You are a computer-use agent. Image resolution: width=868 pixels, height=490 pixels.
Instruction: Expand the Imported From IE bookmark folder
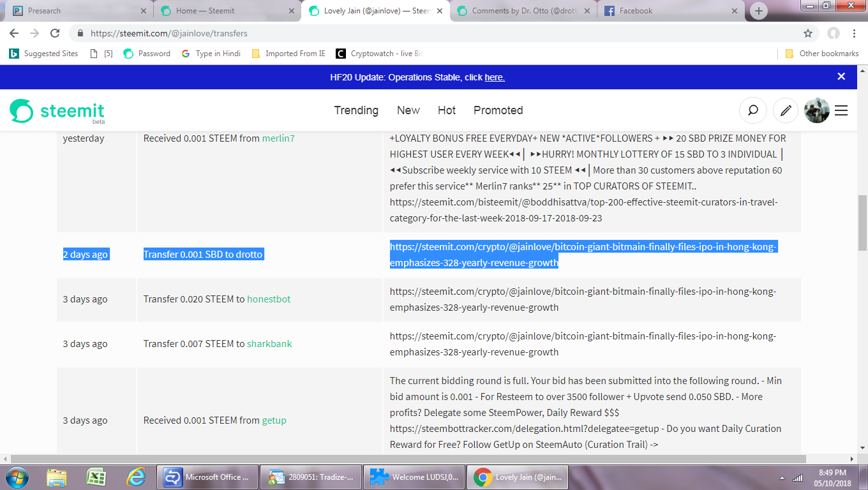coord(288,54)
